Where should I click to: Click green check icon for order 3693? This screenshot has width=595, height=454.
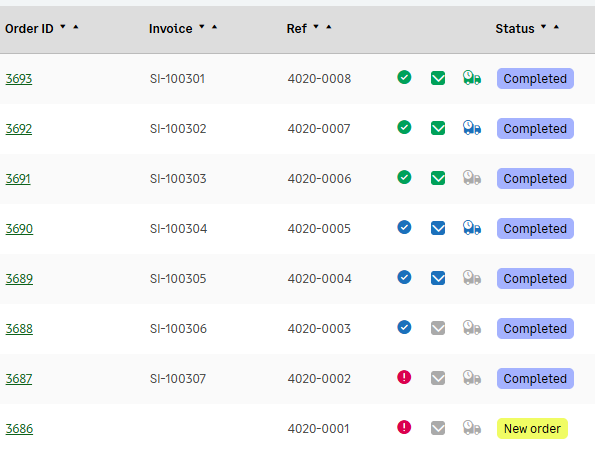pos(404,77)
